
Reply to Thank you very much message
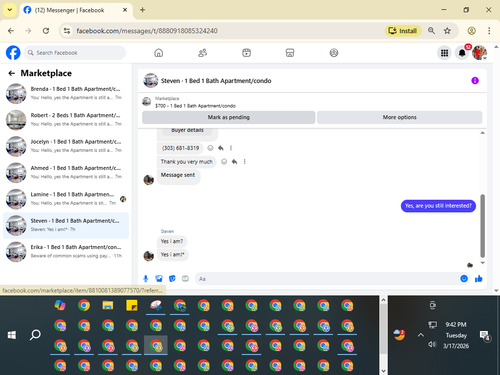tap(235, 162)
